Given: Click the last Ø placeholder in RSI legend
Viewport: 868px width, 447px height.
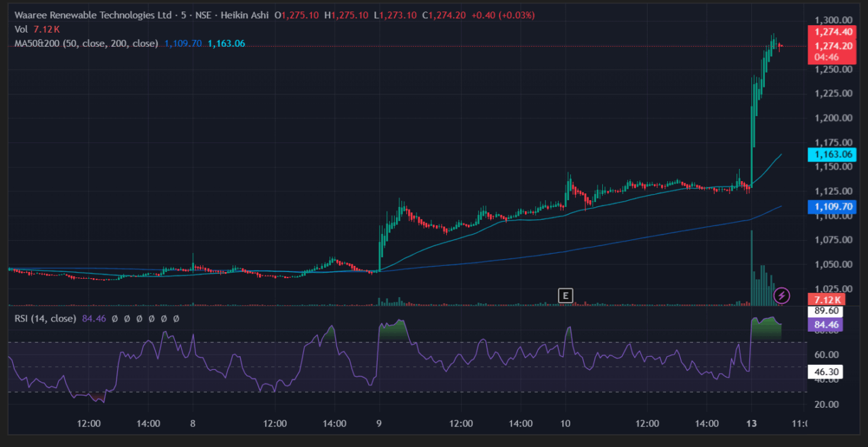Looking at the screenshot, I should click(176, 318).
